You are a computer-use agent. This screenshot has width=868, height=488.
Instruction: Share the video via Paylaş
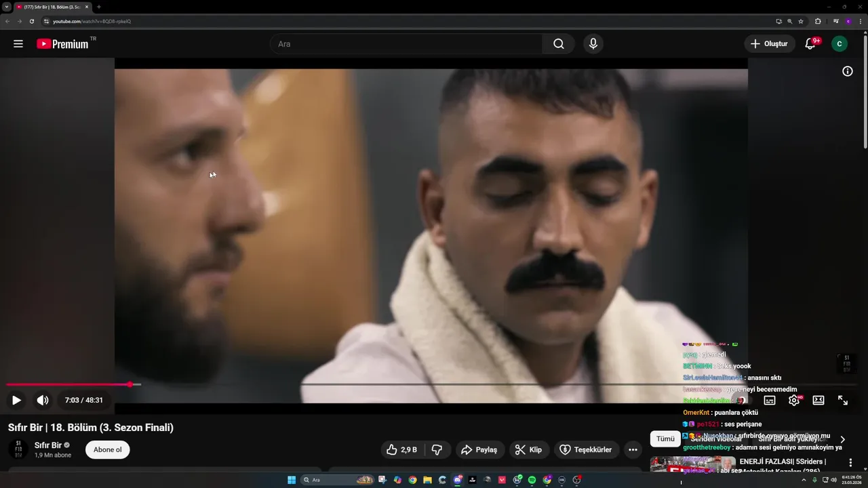[x=479, y=449]
